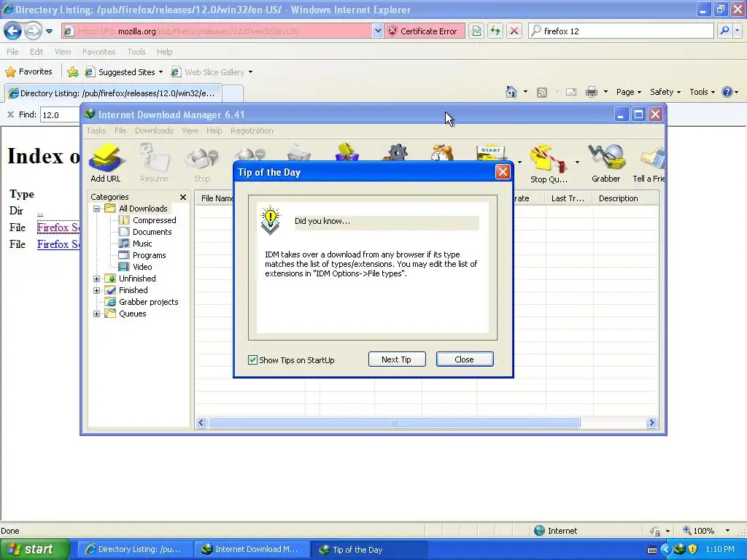This screenshot has height=560, width=747.
Task: Select the Video category in IDM
Action: tap(142, 267)
